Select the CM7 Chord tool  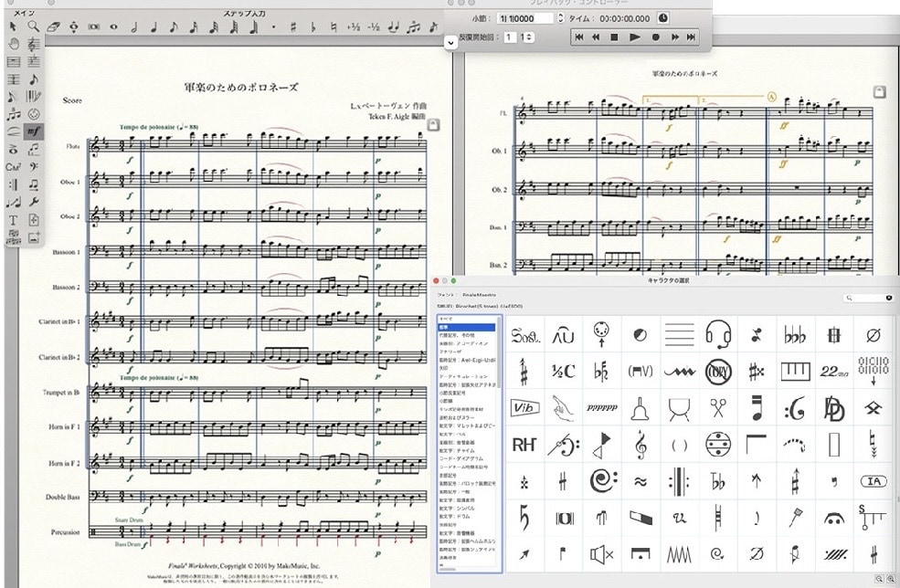(x=13, y=167)
